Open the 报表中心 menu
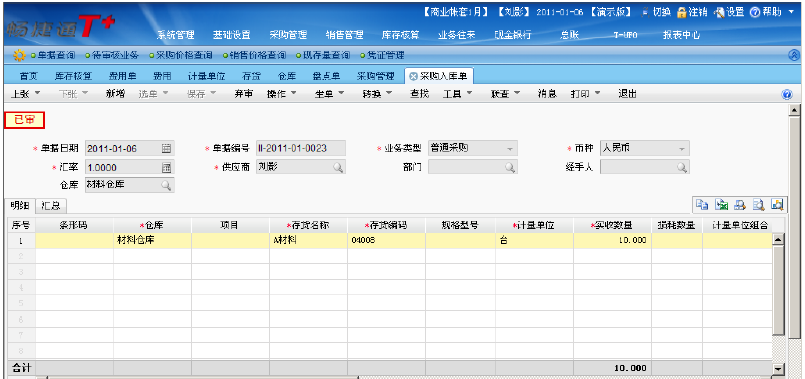This screenshot has height=379, width=805. point(681,35)
